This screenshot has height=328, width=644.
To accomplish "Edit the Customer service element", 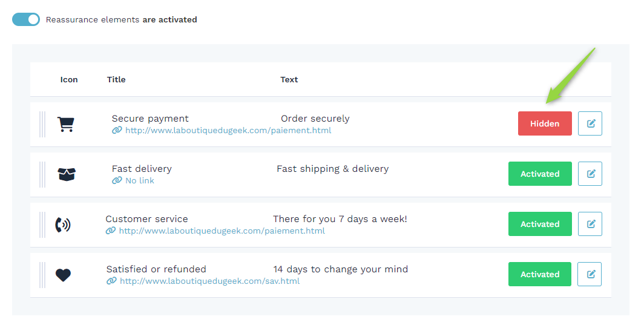I will click(590, 224).
